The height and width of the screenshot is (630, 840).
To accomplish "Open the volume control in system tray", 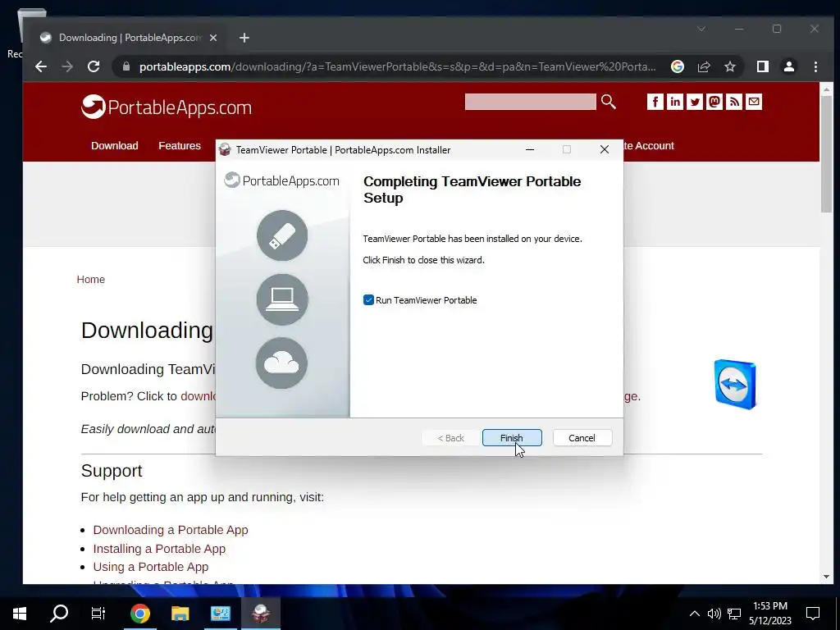I will point(714,614).
